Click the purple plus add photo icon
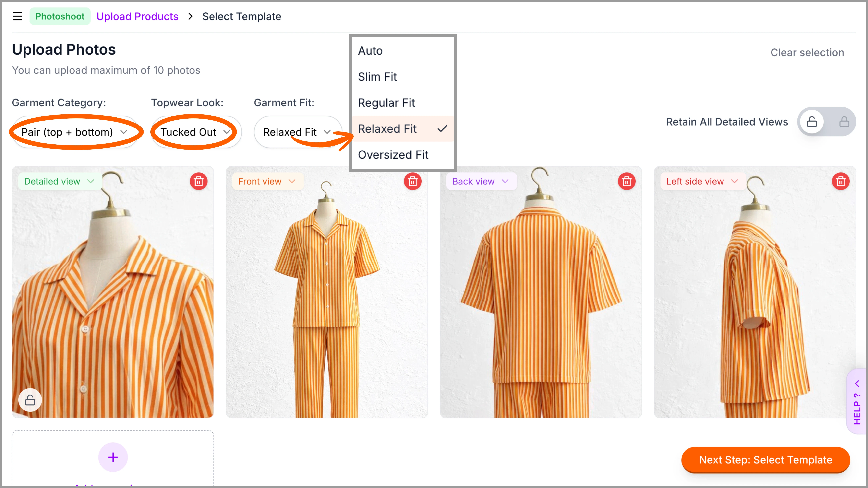This screenshot has width=868, height=488. point(113,457)
